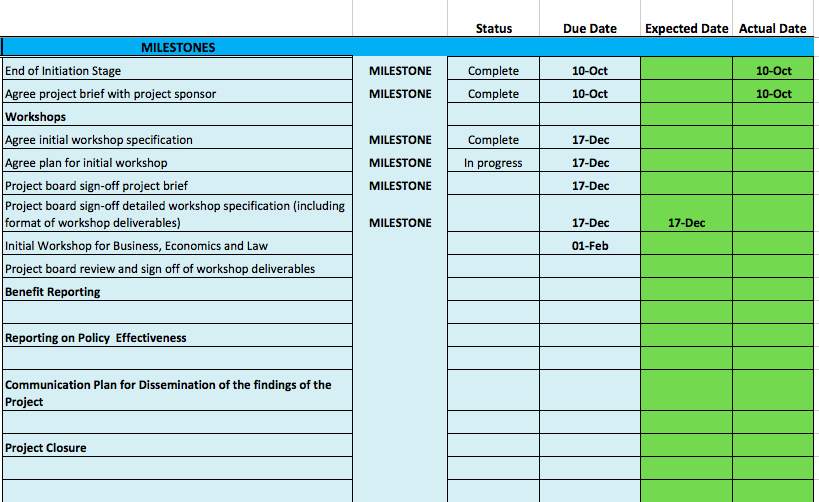Click the Status column header
This screenshot has width=819, height=502.
[493, 29]
